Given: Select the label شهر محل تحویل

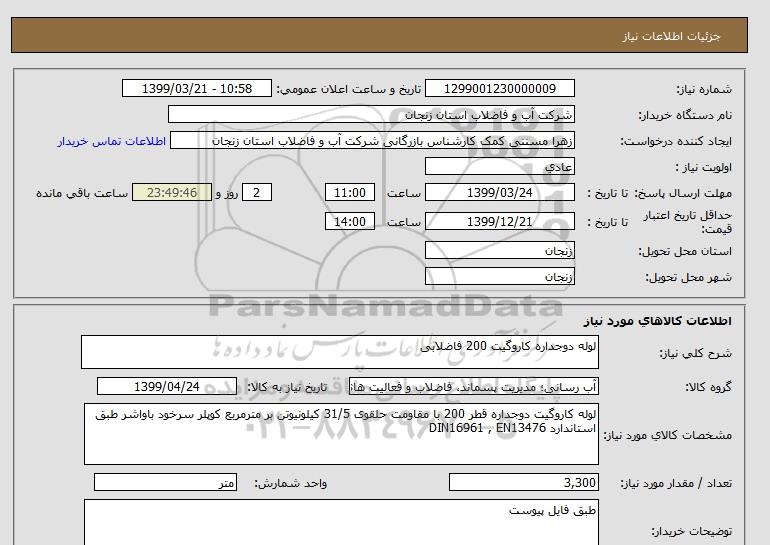Looking at the screenshot, I should [x=688, y=277].
